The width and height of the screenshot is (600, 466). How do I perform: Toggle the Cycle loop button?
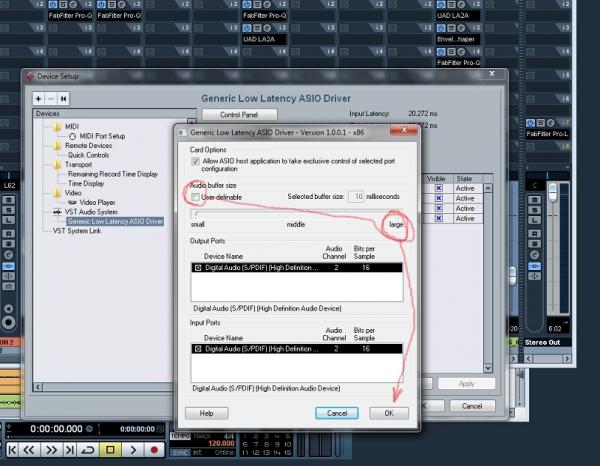(90, 451)
